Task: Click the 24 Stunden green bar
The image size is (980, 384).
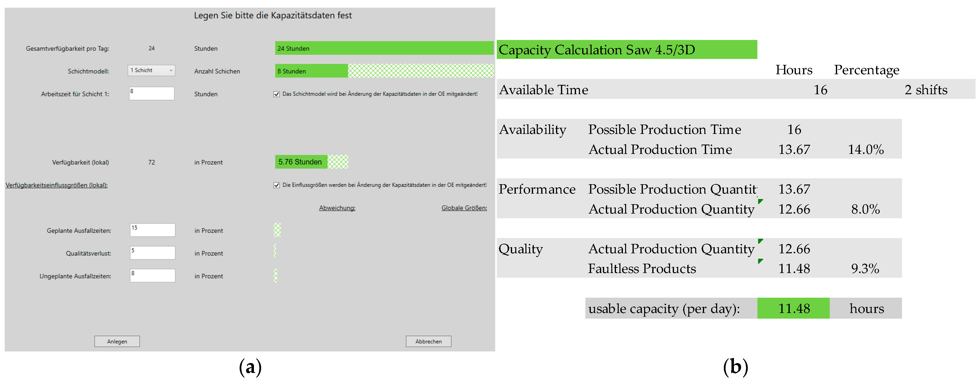Action: coord(384,48)
